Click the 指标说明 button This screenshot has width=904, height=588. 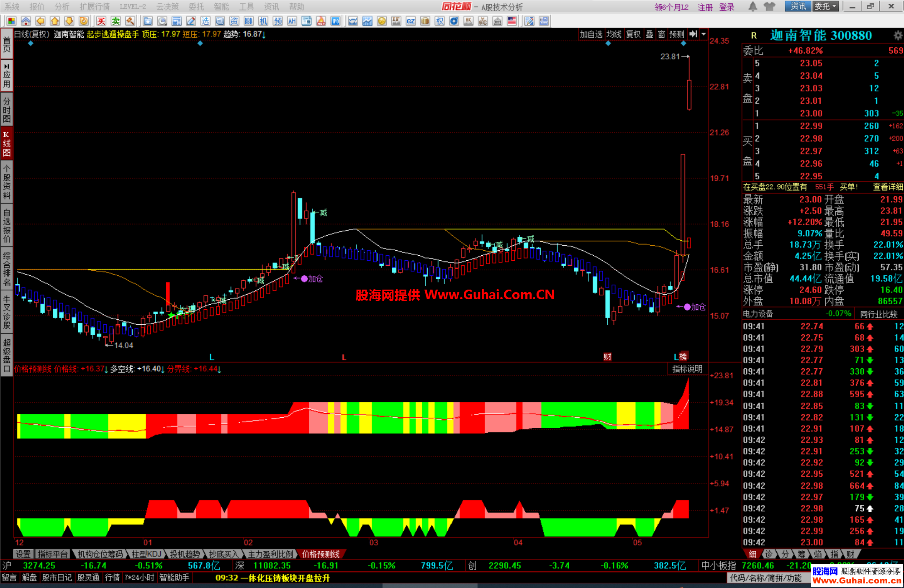(x=687, y=369)
